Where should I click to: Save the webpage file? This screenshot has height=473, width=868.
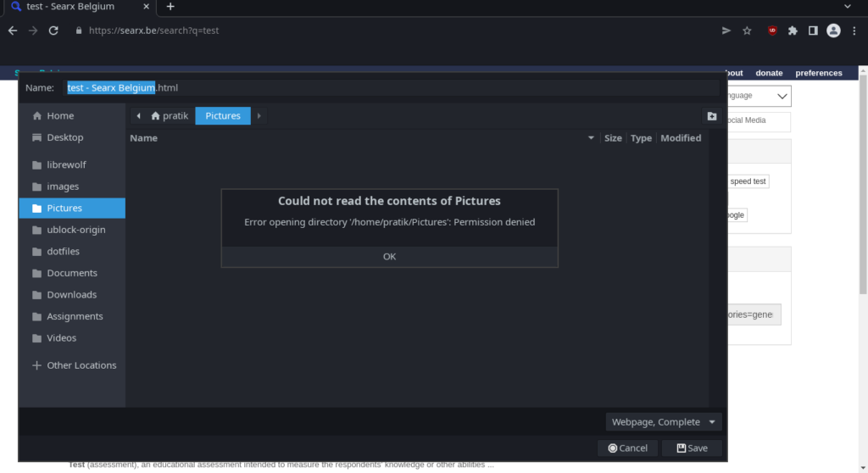692,448
